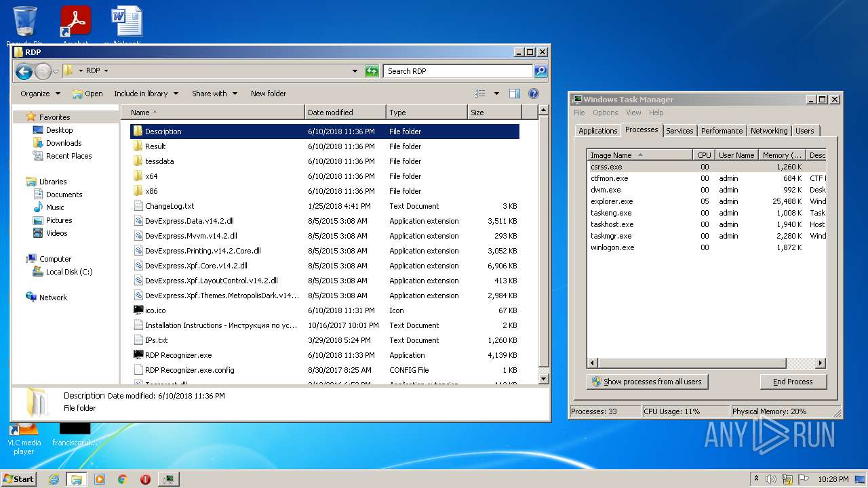The image size is (868, 488).
Task: Open the Word document on desktop
Action: point(127,24)
